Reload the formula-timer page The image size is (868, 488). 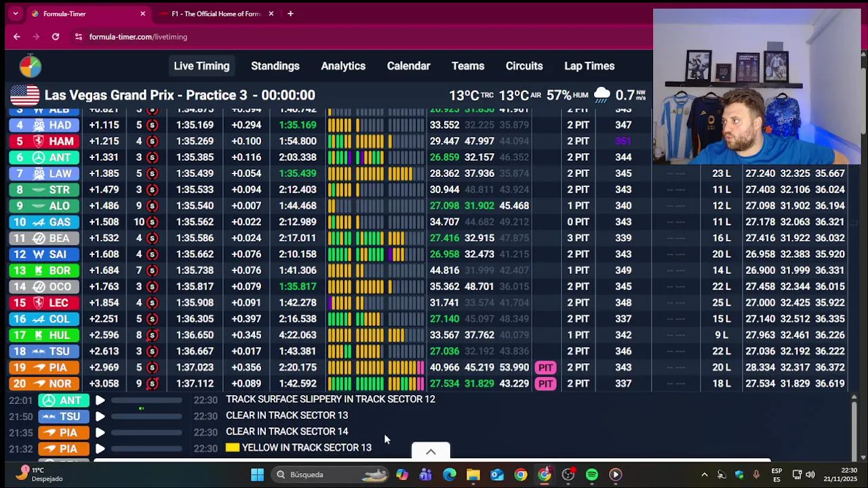coord(56,37)
